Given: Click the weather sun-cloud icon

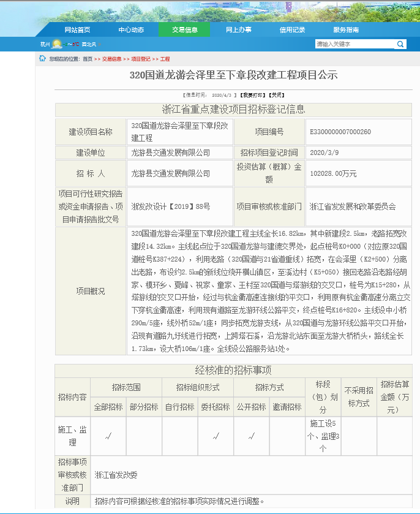Looking at the screenshot, I should [x=57, y=44].
